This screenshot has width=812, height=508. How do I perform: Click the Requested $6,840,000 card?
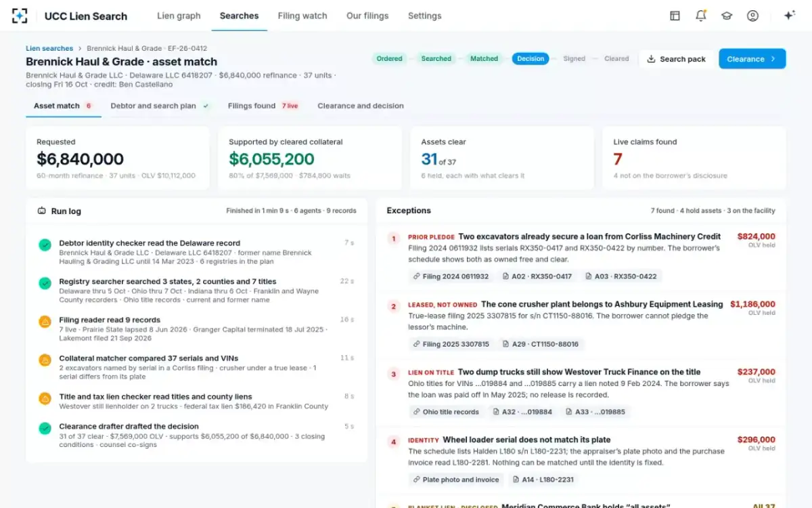pyautogui.click(x=118, y=158)
